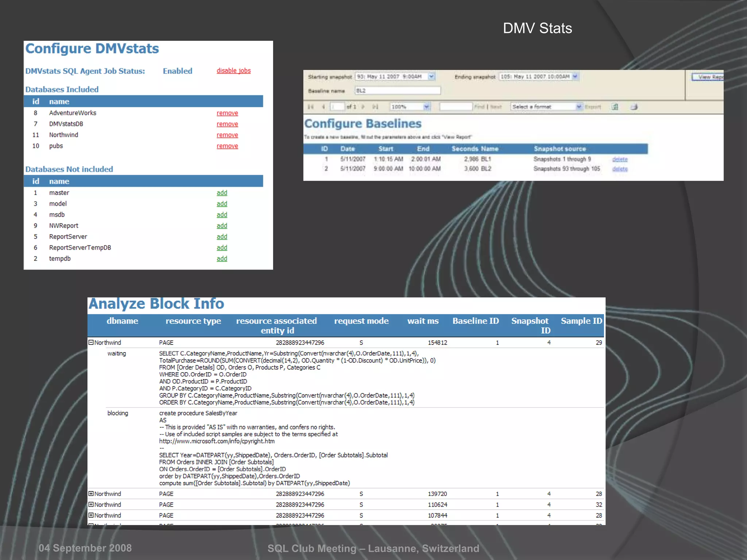Open the Ending snapshot dropdown

point(575,77)
